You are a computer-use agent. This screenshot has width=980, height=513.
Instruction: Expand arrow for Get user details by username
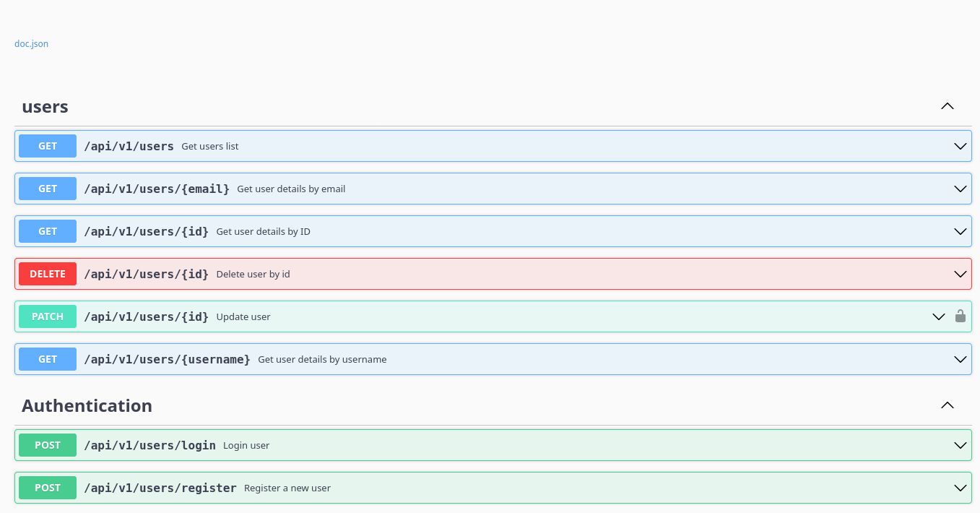pos(960,359)
